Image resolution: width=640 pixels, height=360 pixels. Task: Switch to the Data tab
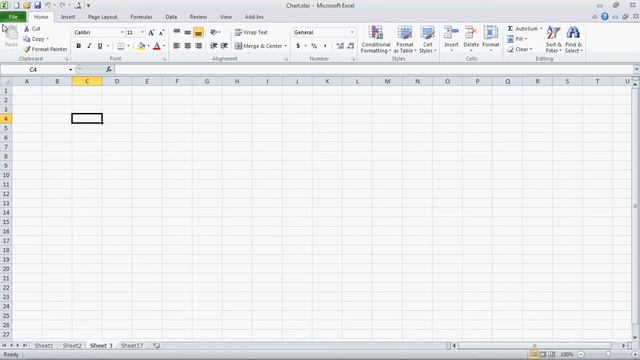[x=171, y=17]
